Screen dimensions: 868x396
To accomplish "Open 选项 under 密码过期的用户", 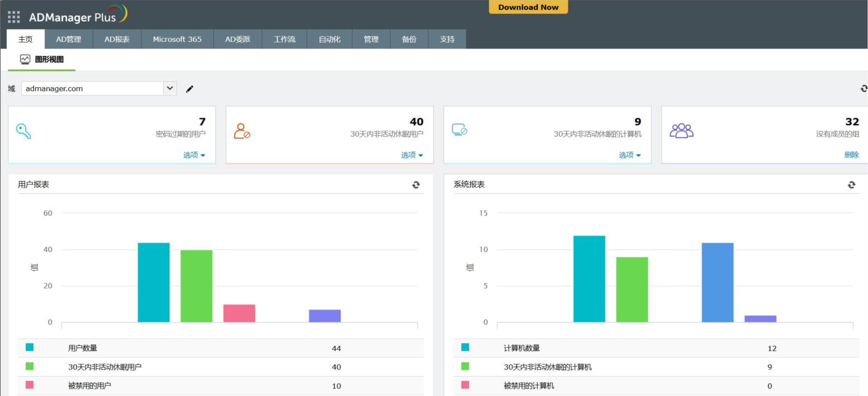I will pyautogui.click(x=194, y=155).
